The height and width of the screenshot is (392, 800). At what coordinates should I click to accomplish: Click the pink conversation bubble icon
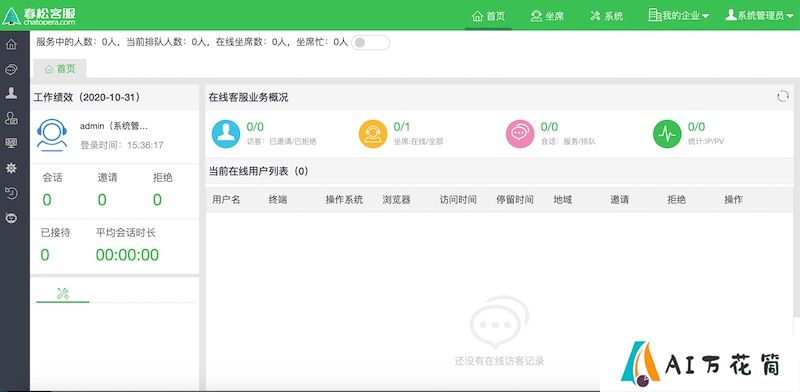coord(520,134)
